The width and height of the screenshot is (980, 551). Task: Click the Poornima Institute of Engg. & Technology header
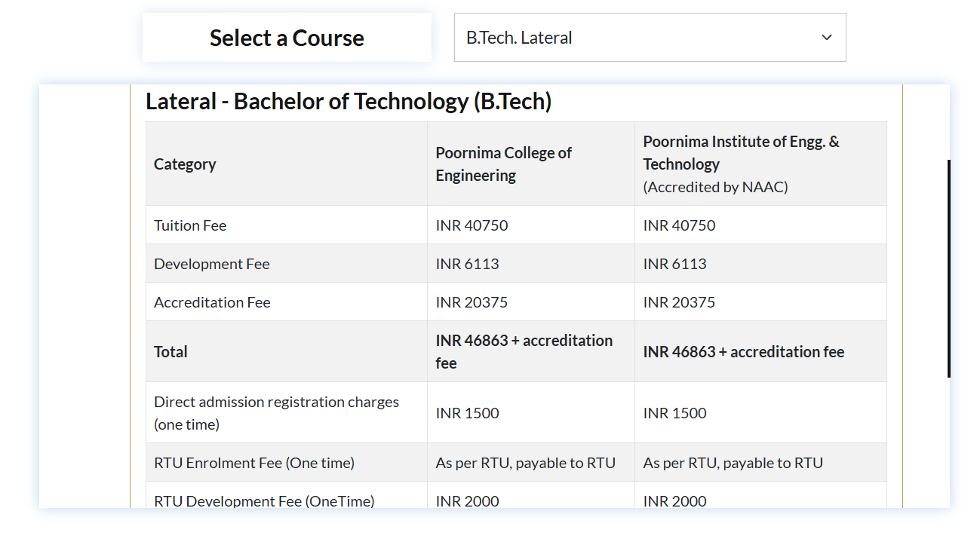coord(741,152)
